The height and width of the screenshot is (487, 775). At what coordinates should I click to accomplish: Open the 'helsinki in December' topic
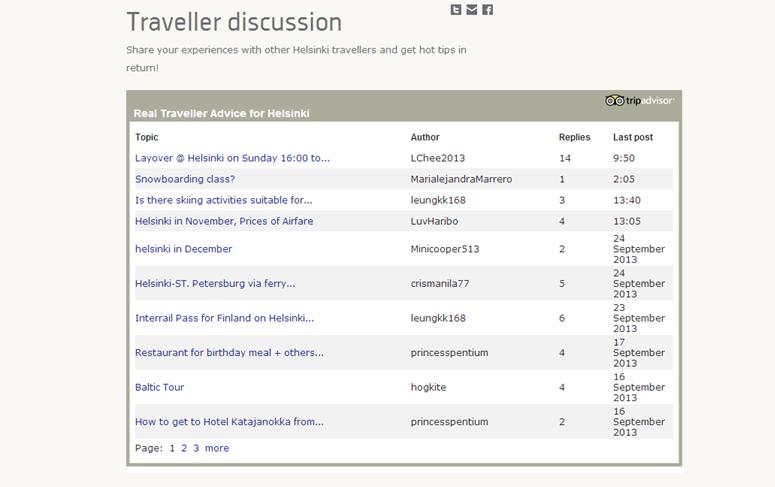click(x=183, y=249)
